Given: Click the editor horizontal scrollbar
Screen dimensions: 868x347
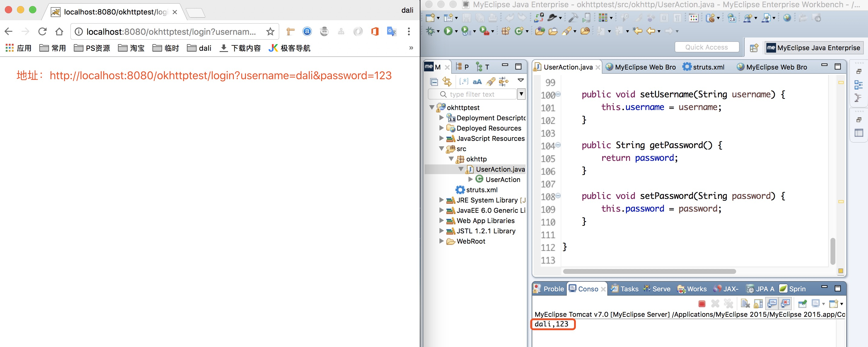Looking at the screenshot, I should 649,271.
